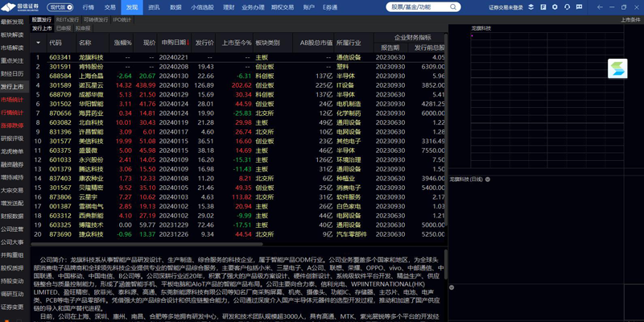
Task: Select 大宗交易 in the left sidebar
Action: point(12,190)
